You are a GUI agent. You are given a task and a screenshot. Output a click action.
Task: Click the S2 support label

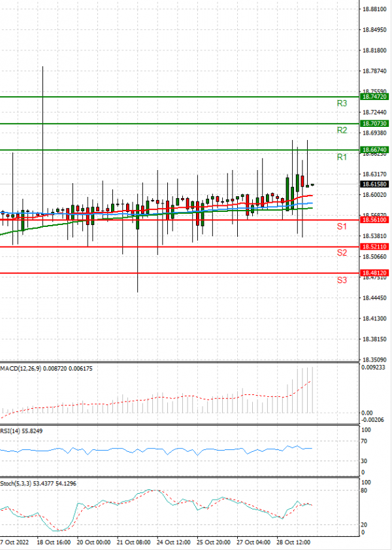tap(342, 252)
